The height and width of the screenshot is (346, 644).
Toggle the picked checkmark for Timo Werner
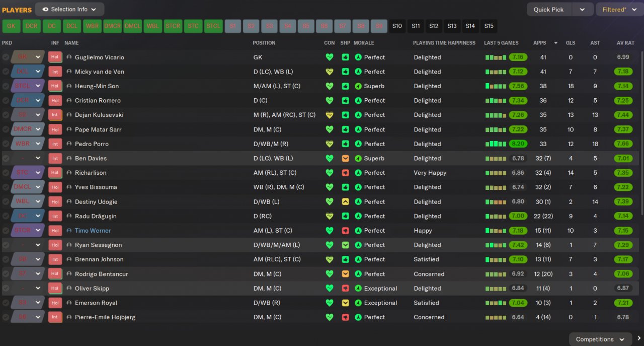6,231
